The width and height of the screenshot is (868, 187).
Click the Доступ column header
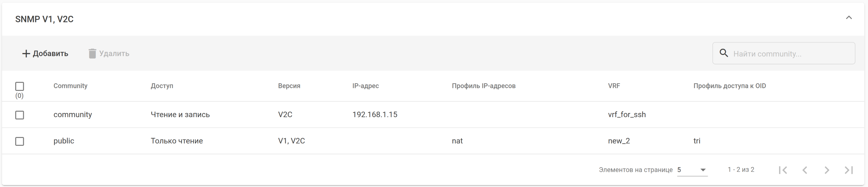coord(162,86)
